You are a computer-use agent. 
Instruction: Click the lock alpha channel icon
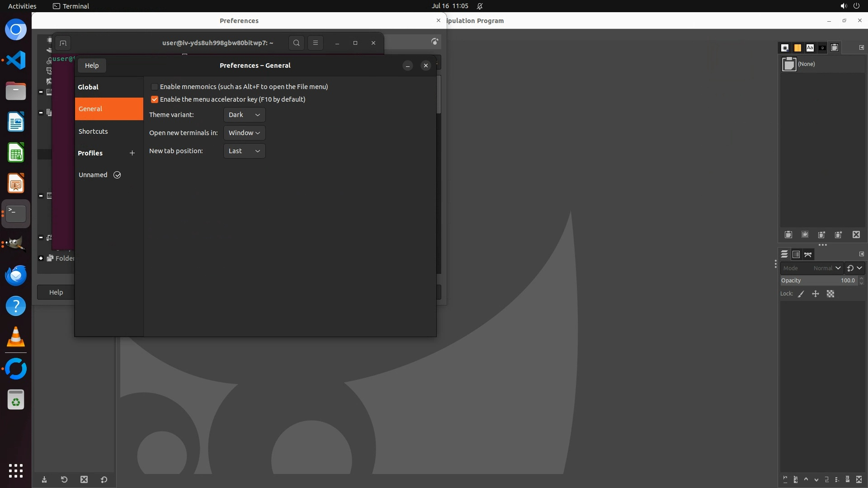pyautogui.click(x=830, y=294)
